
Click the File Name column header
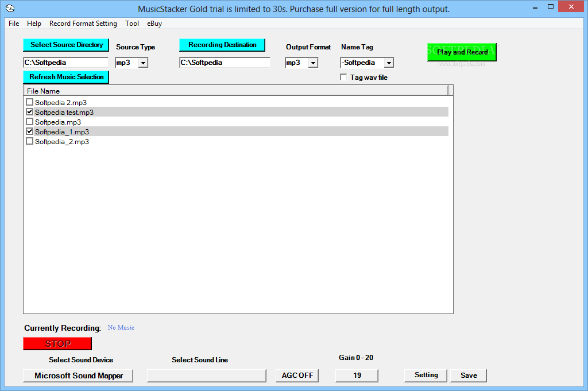pyautogui.click(x=236, y=91)
